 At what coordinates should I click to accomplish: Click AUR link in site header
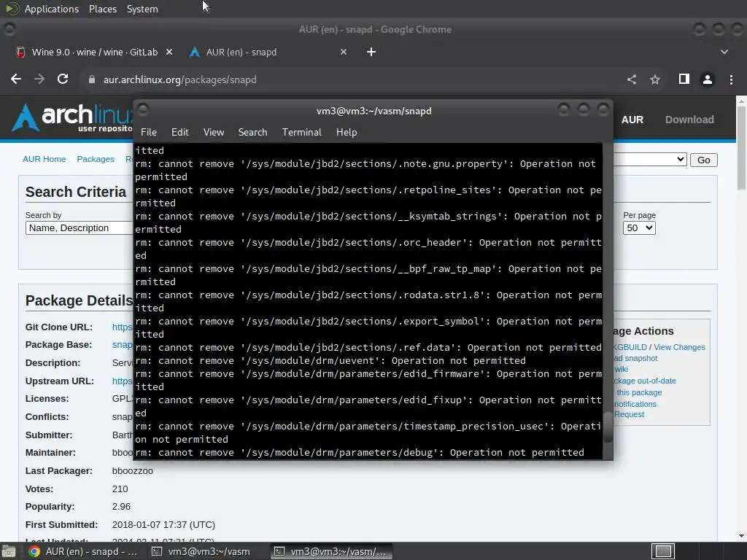[x=632, y=120]
